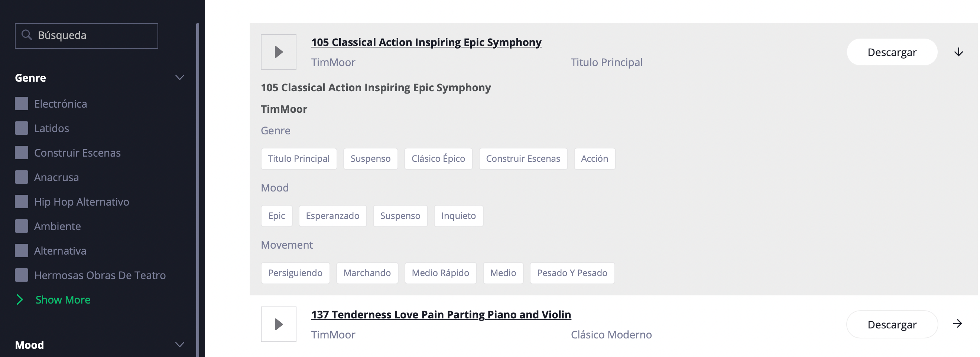Play the 137 Tenderness Love Pain track
980x357 pixels.
278,324
